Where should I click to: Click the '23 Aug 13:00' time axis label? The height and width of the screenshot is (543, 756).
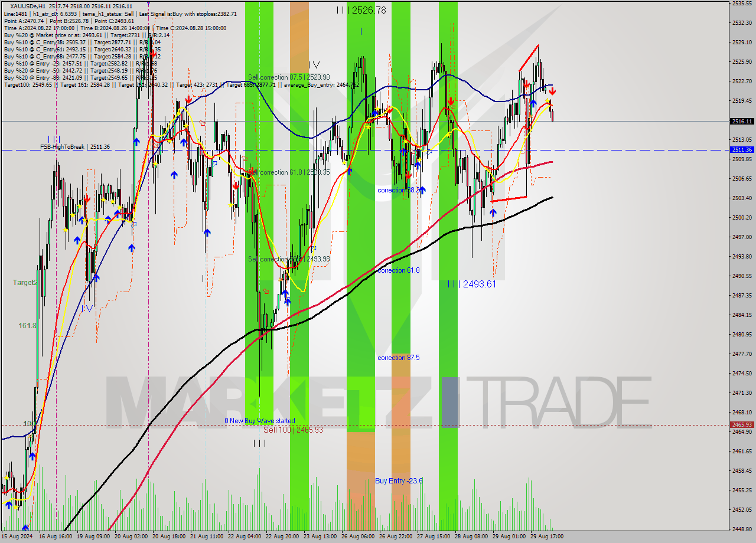(321, 537)
